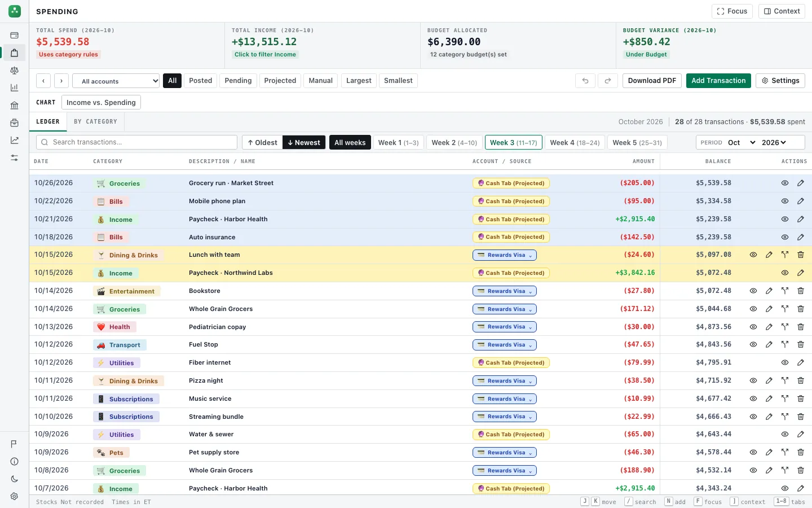The width and height of the screenshot is (812, 508).
Task: Open the sliders page in sidebar
Action: pyautogui.click(x=15, y=157)
